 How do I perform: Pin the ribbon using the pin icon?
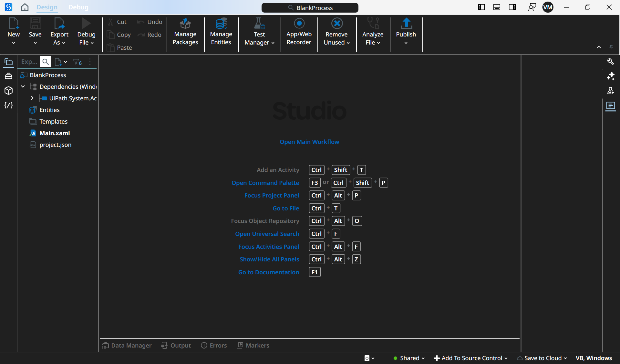(x=611, y=47)
